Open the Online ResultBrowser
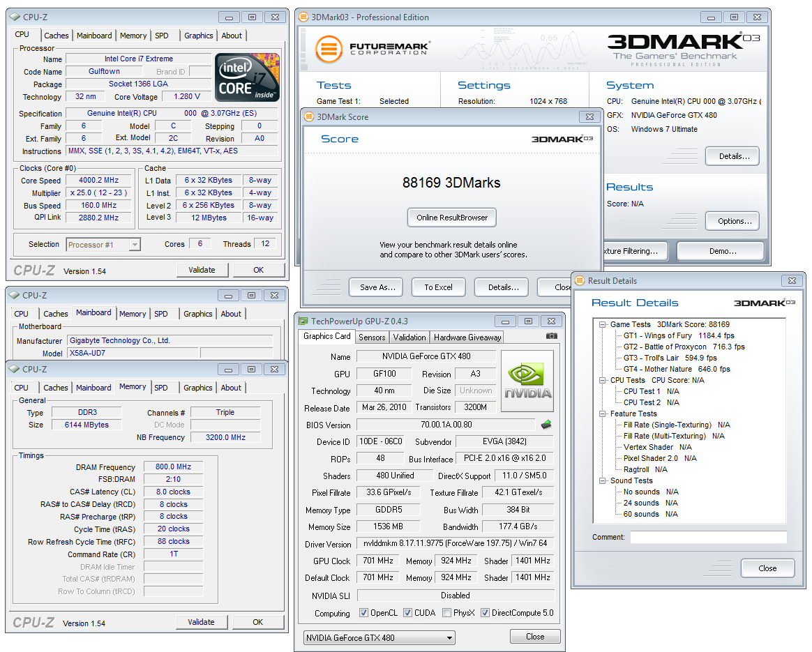 coord(452,218)
